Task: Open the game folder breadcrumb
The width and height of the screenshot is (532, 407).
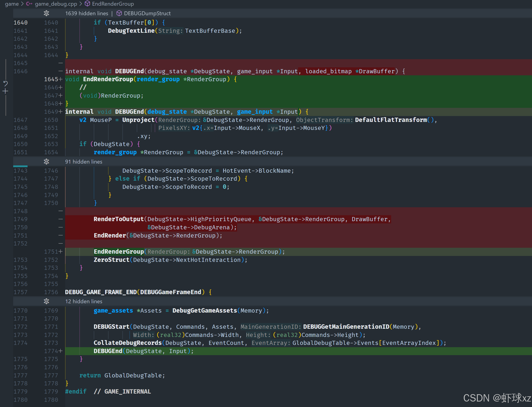Action: [x=12, y=4]
